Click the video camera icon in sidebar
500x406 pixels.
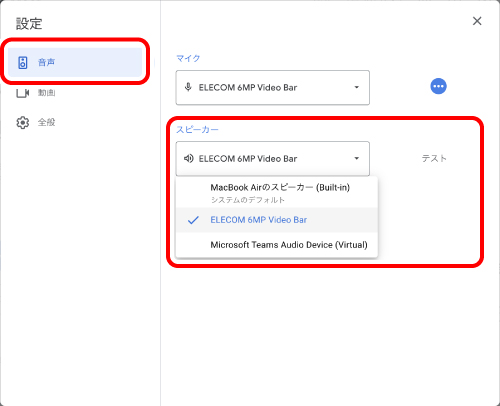(x=23, y=93)
